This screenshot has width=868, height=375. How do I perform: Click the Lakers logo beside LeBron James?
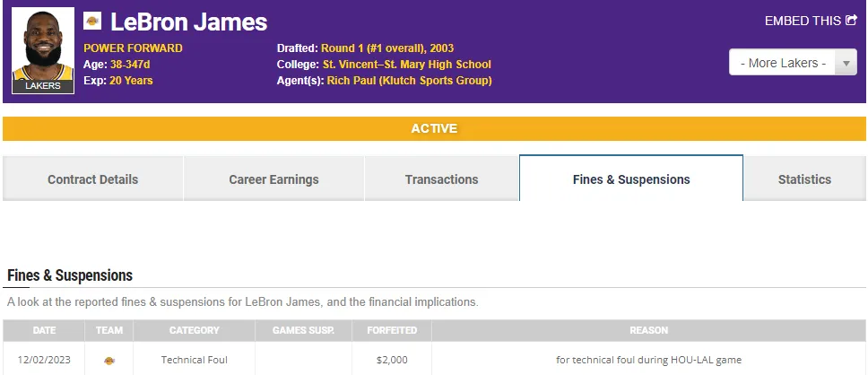[x=92, y=21]
